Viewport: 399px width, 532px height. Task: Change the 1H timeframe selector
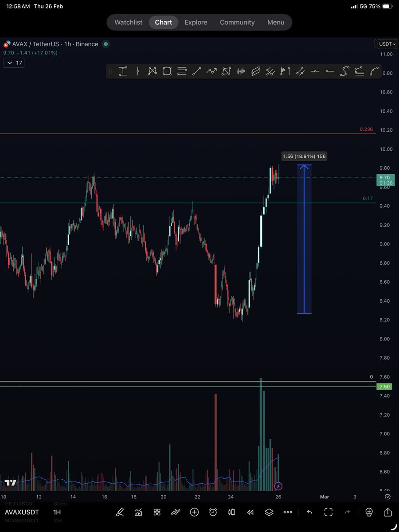click(57, 512)
